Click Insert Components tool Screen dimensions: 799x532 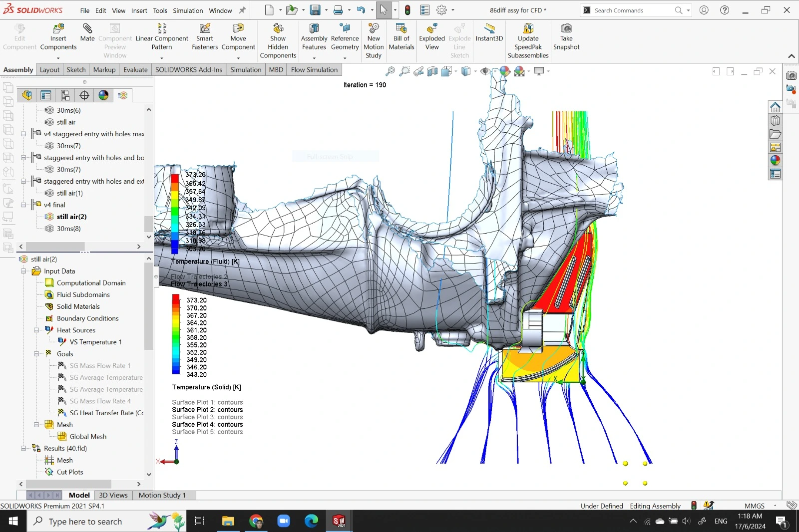(58, 37)
